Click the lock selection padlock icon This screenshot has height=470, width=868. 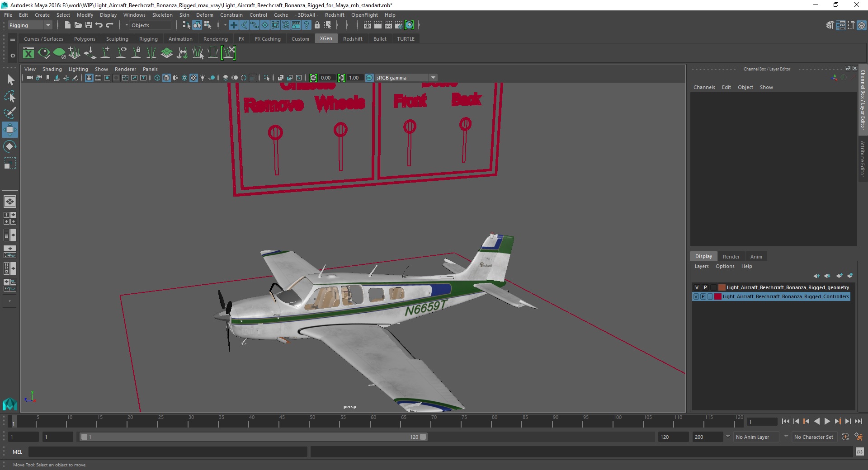tap(317, 25)
